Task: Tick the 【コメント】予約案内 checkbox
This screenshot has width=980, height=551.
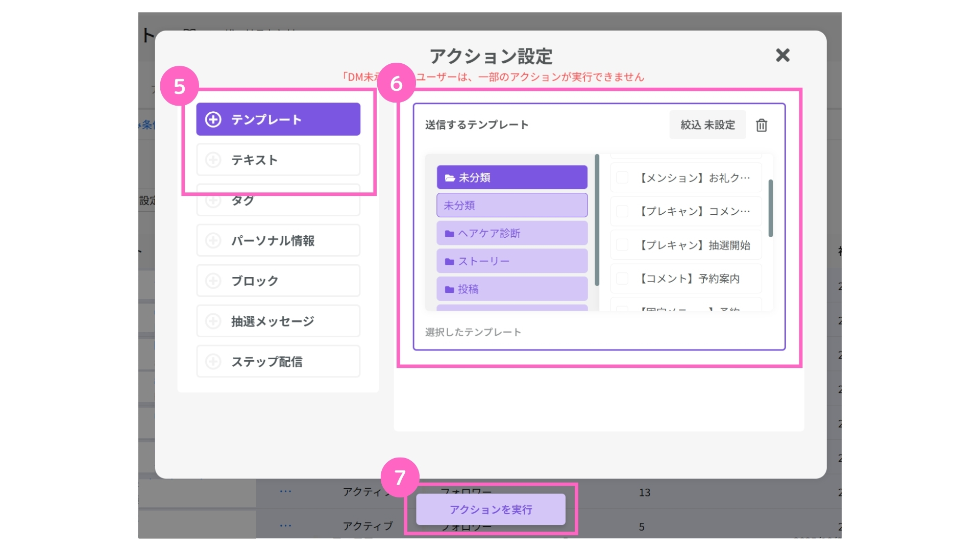Action: (622, 279)
